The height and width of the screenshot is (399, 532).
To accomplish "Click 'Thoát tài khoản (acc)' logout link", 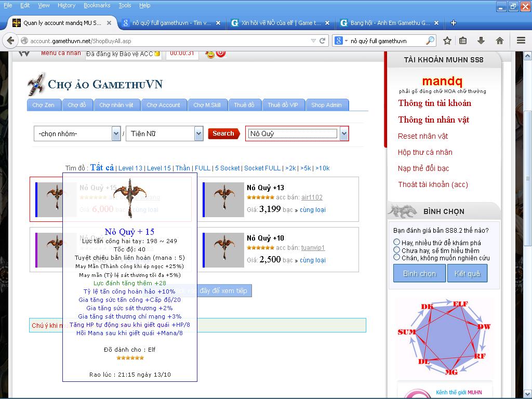I will [x=433, y=184].
